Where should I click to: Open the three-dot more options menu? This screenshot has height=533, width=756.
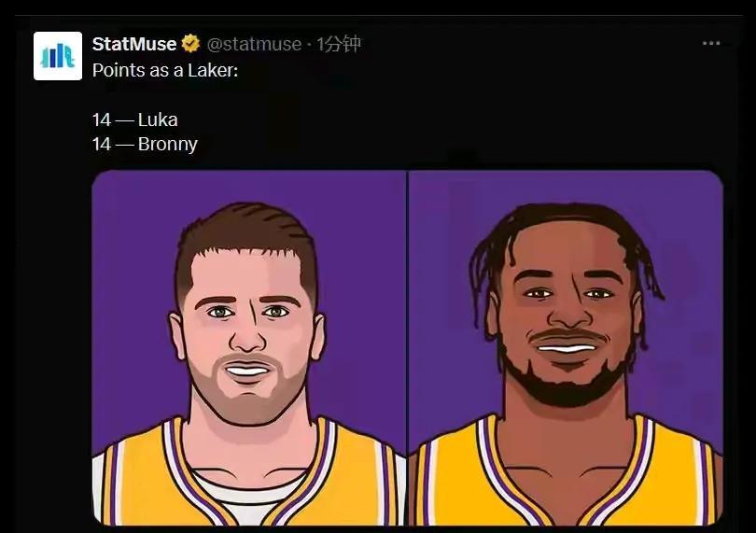pos(711,44)
